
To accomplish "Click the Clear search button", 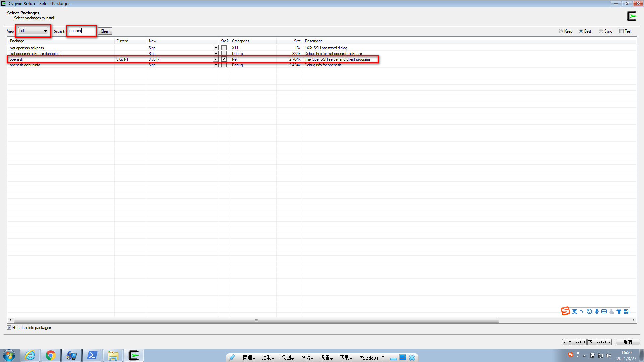I will (105, 31).
